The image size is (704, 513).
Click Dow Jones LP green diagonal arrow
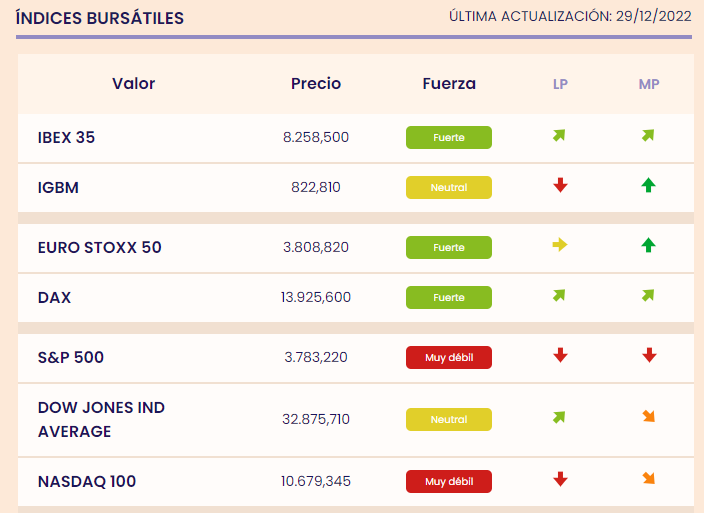(559, 417)
